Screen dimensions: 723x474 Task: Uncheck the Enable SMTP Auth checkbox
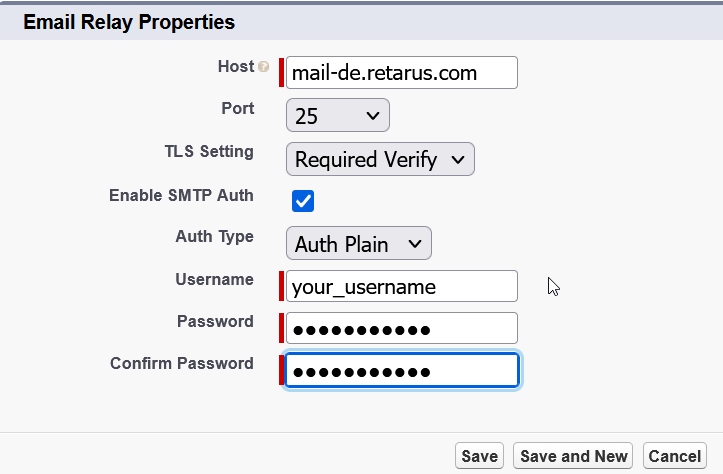click(303, 201)
